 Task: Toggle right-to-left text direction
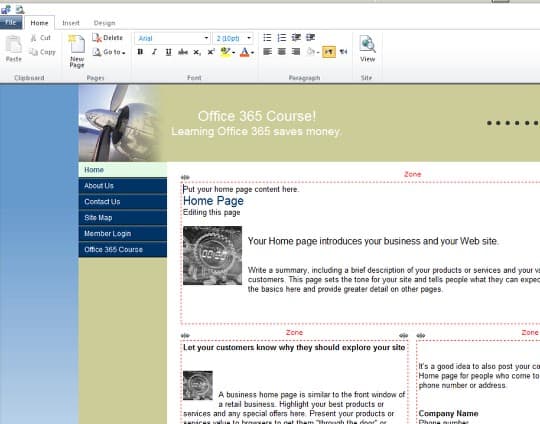pyautogui.click(x=343, y=52)
